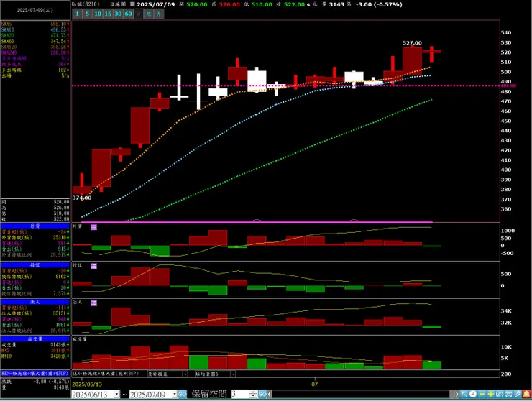Click the KEN indicator name in the chart footer bar
532x401 pixels.
coord(106,374)
